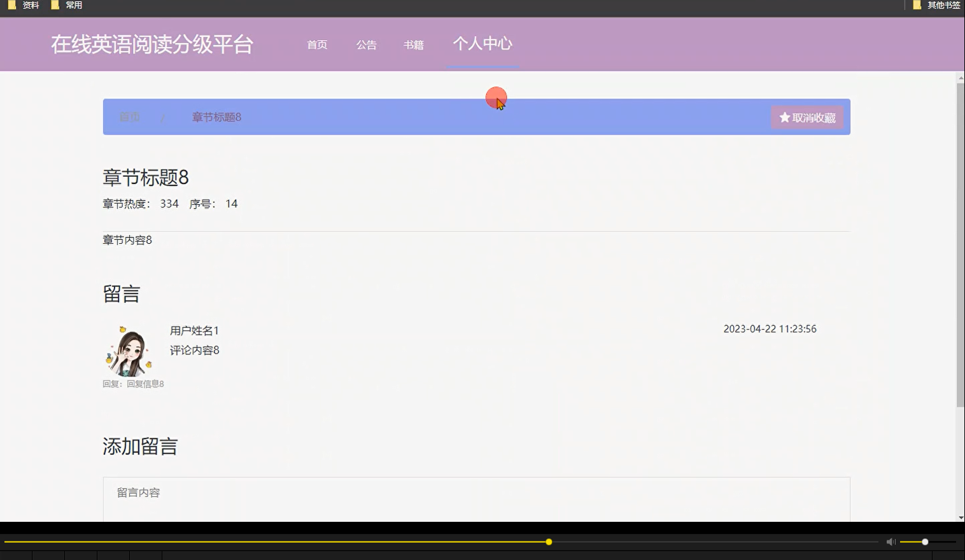Image resolution: width=965 pixels, height=560 pixels.
Task: Open the 公告 section
Action: [x=367, y=45]
